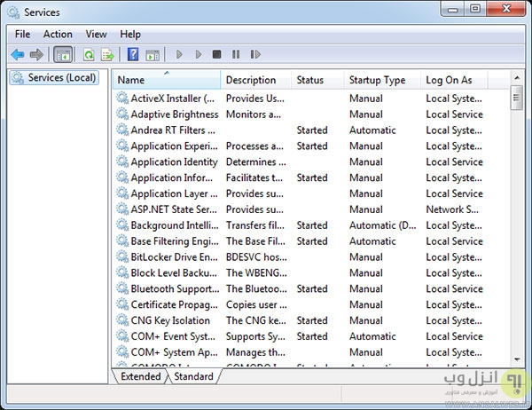The width and height of the screenshot is (532, 410).
Task: Open the View menu
Action: pyautogui.click(x=96, y=34)
